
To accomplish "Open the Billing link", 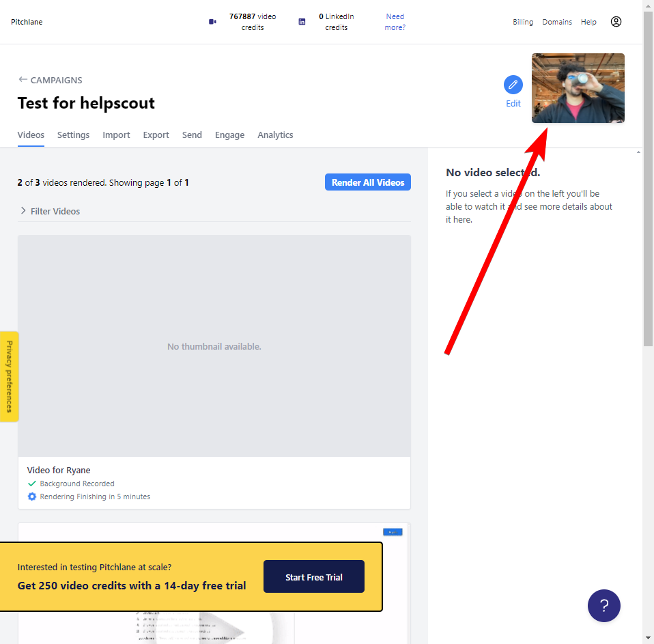I will (523, 22).
